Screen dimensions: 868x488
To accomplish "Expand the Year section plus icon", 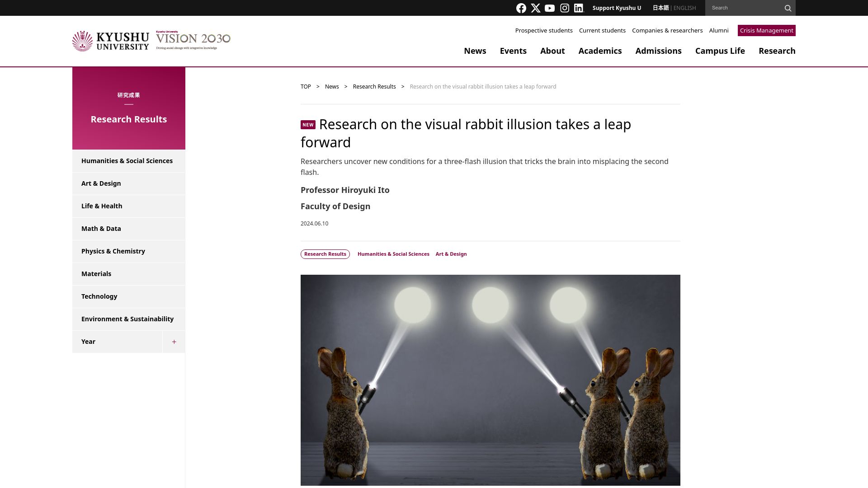I will click(174, 342).
